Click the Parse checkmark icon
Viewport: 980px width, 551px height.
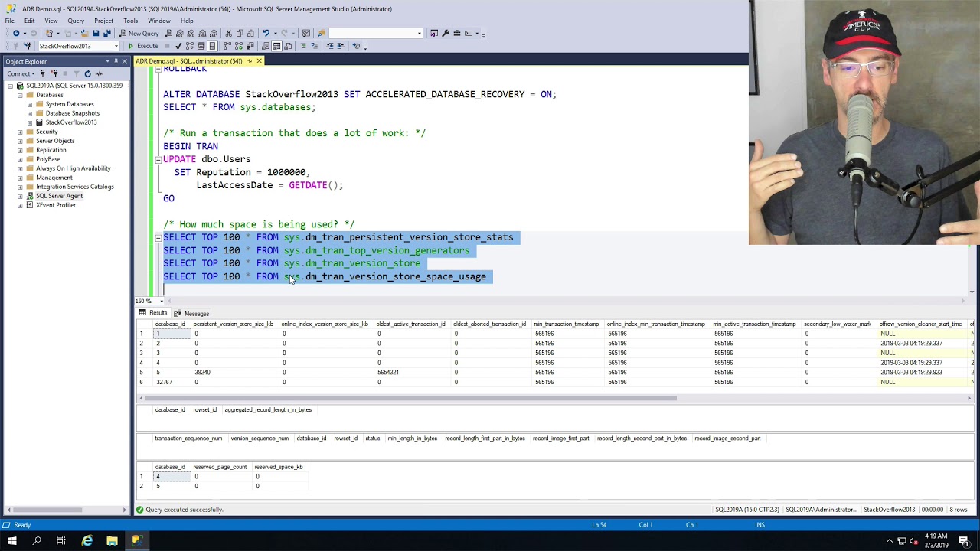coord(178,46)
